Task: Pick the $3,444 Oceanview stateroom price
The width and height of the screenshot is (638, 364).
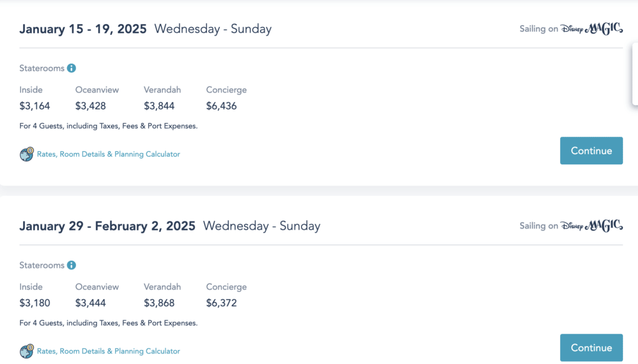Action: click(90, 303)
